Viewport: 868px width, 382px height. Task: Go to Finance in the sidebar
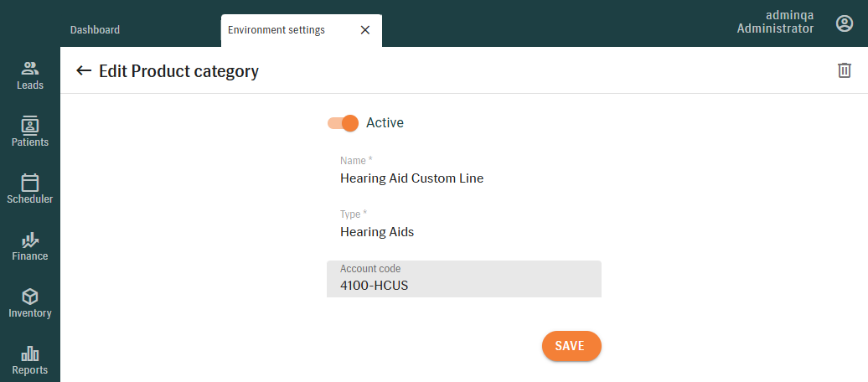click(30, 240)
